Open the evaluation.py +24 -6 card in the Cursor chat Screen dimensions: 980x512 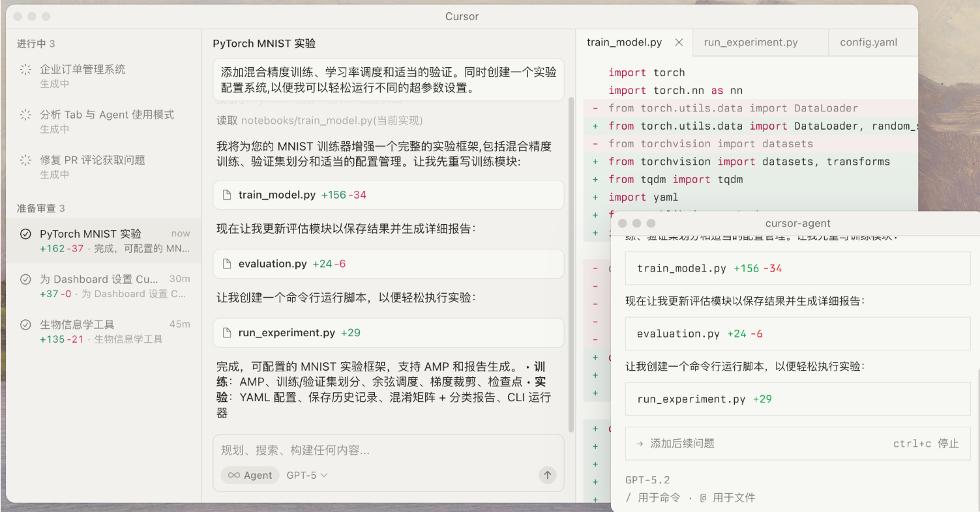pos(389,264)
